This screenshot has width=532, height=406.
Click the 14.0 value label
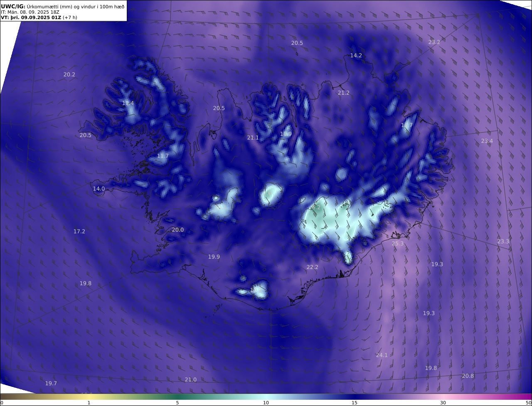tap(99, 189)
